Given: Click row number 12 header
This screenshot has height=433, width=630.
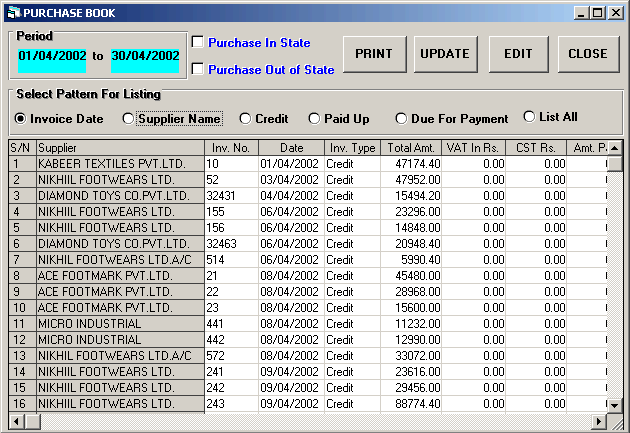Looking at the screenshot, I should click(x=22, y=340).
